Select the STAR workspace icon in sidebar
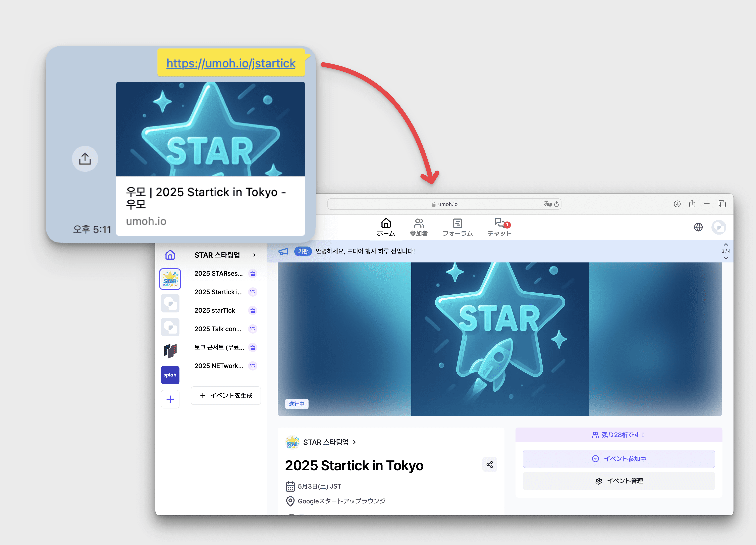The image size is (756, 545). 170,279
